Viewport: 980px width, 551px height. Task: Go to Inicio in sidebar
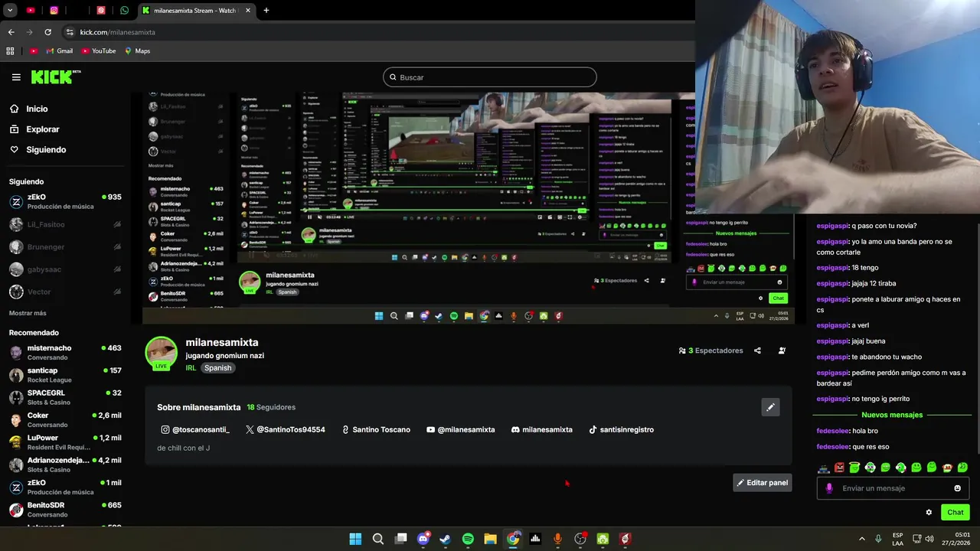click(37, 109)
